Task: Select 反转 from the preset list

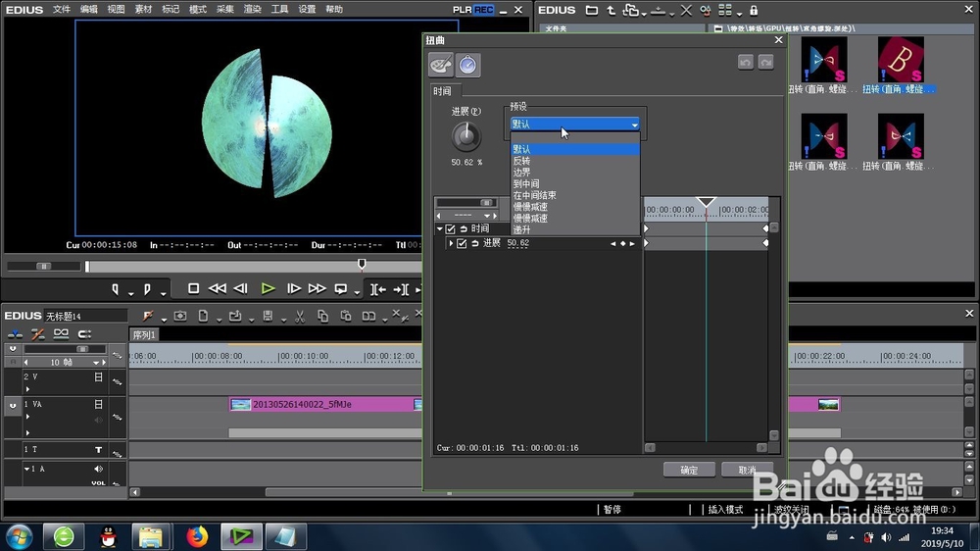Action: [x=575, y=161]
